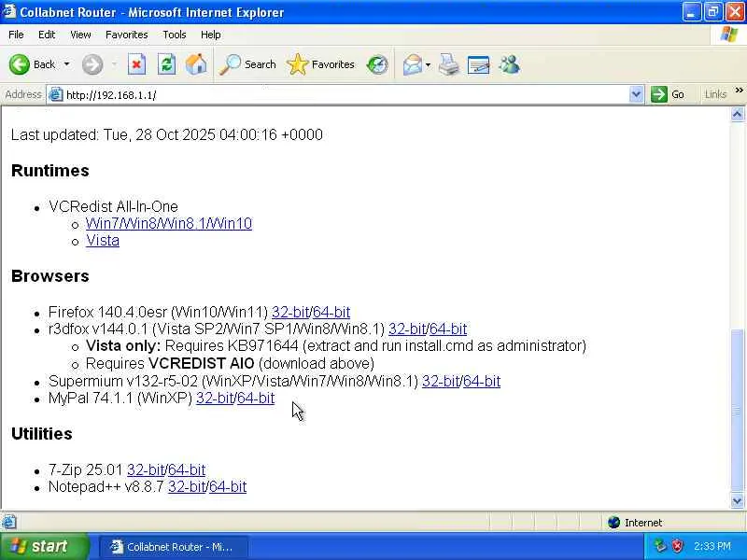Print the page with the printer icon
Viewport: 747px width, 560px height.
click(x=449, y=64)
